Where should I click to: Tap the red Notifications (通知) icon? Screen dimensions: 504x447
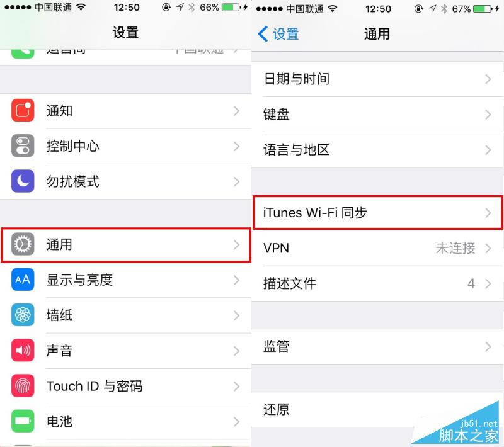pyautogui.click(x=23, y=110)
